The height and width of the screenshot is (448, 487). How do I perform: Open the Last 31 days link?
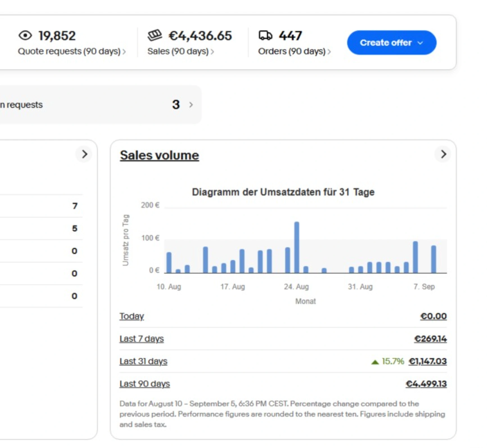143,361
